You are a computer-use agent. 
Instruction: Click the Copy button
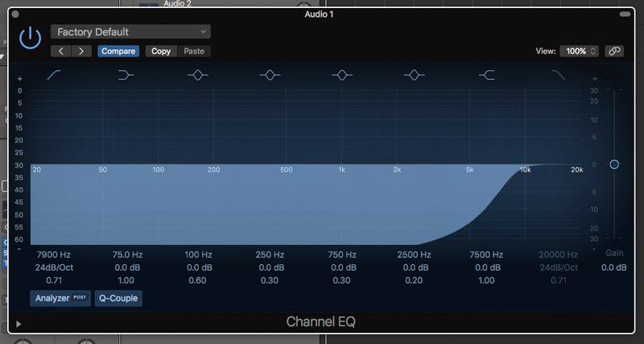(x=161, y=52)
